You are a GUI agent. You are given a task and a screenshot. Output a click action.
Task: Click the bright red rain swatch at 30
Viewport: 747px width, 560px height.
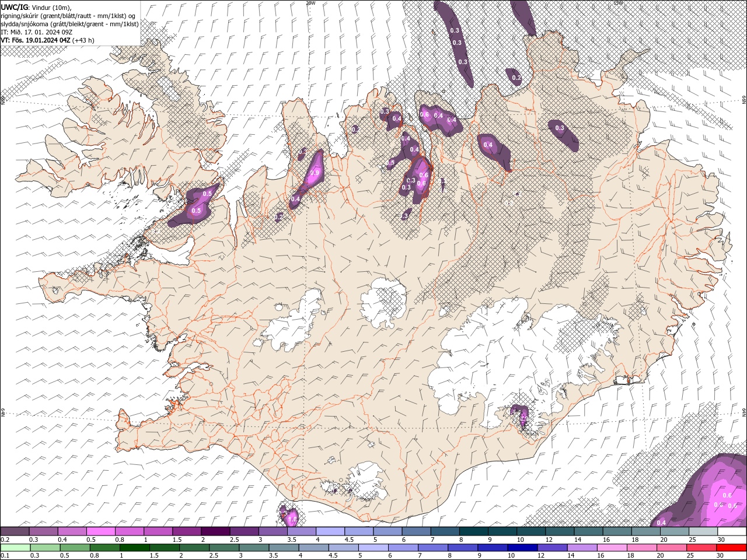point(731,548)
